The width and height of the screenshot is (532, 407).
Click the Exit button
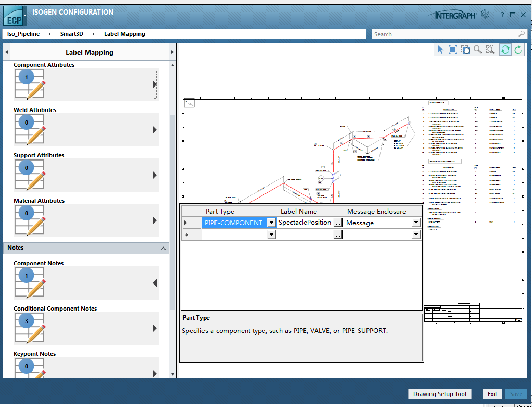tap(492, 394)
